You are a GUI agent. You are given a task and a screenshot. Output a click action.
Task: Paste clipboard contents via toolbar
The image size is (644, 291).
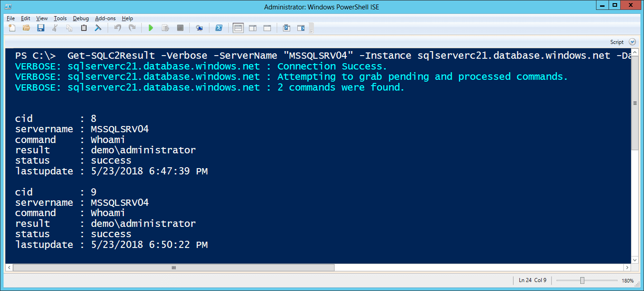point(83,28)
